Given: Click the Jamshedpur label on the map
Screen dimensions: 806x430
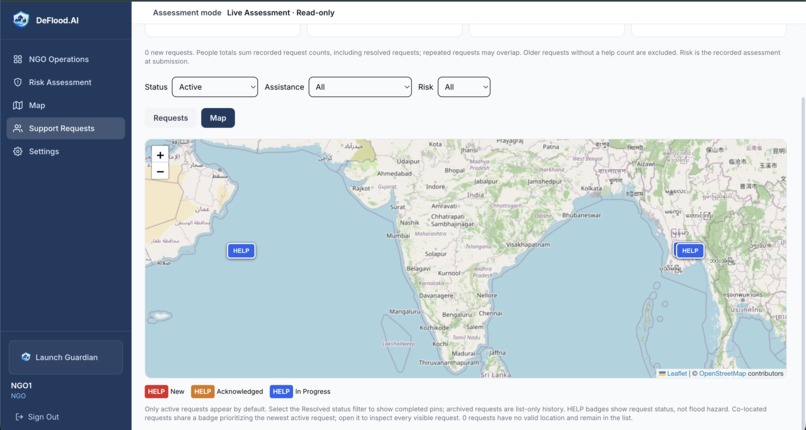Looking at the screenshot, I should [x=544, y=181].
